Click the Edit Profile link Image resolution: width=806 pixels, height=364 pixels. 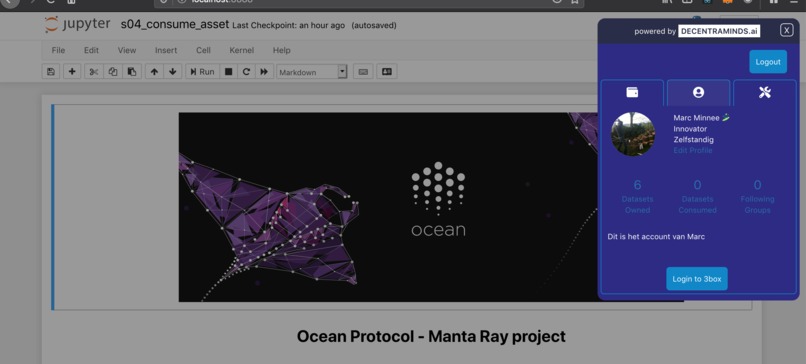click(x=693, y=150)
